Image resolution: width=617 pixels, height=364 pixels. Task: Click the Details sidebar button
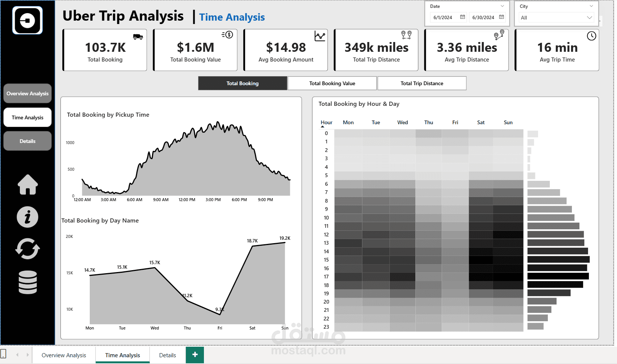(27, 141)
